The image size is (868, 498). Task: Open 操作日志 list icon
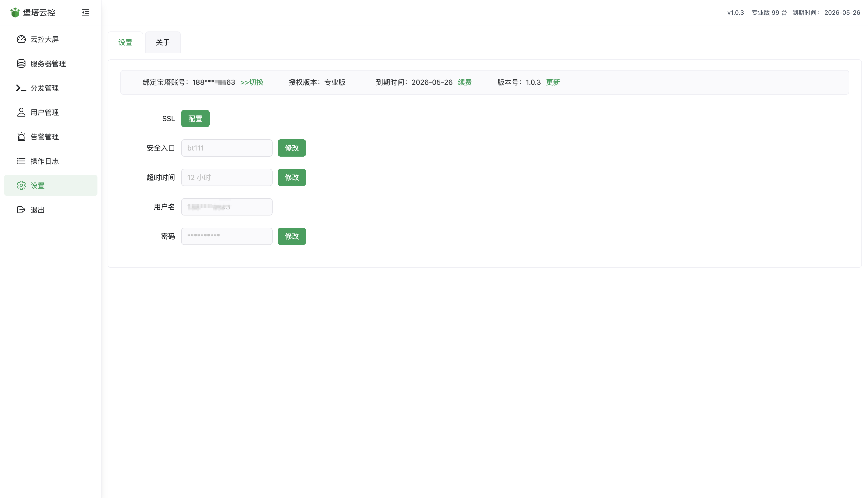point(21,161)
